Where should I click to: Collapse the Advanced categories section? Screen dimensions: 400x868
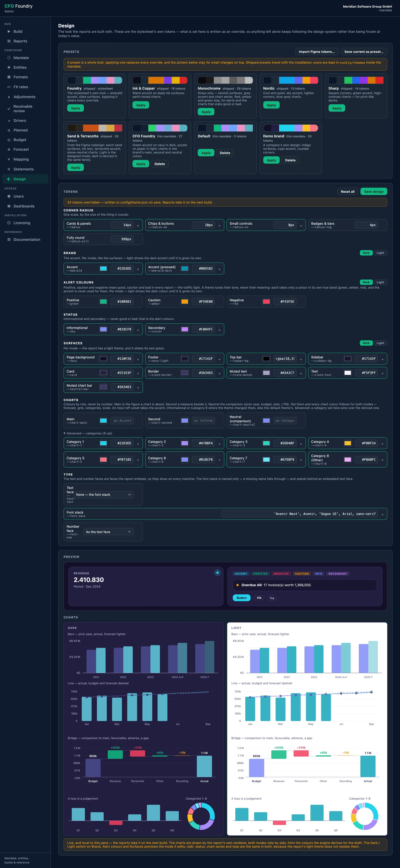88,433
